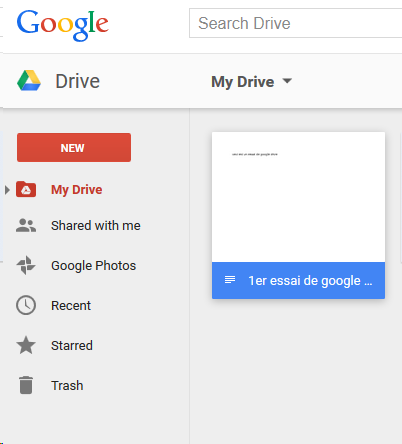Go to Google Photos section

coord(93,266)
